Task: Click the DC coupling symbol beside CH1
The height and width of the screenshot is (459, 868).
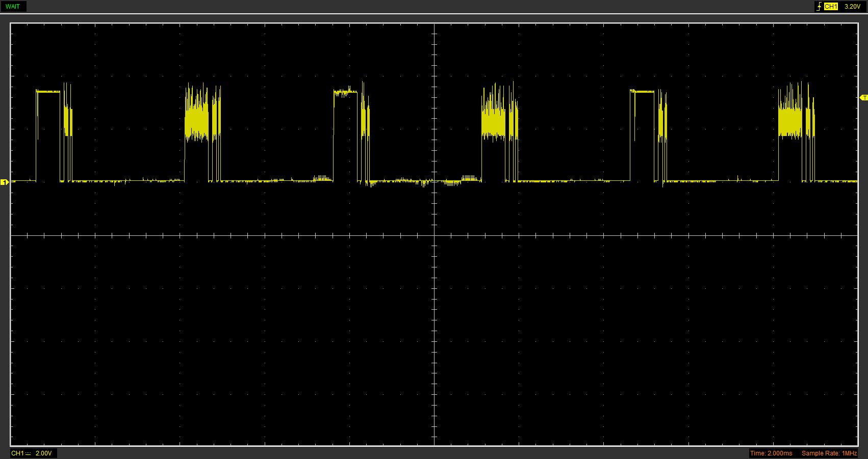Action: point(28,453)
